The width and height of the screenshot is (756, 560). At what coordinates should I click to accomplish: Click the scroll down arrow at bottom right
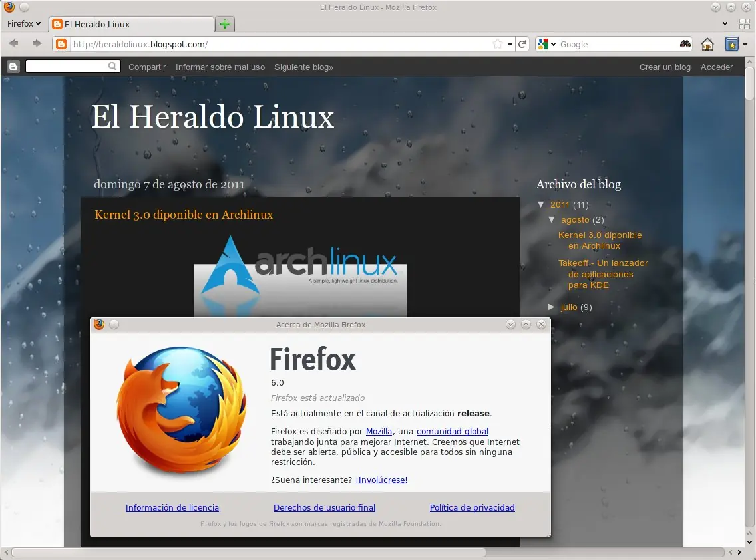[x=749, y=542]
